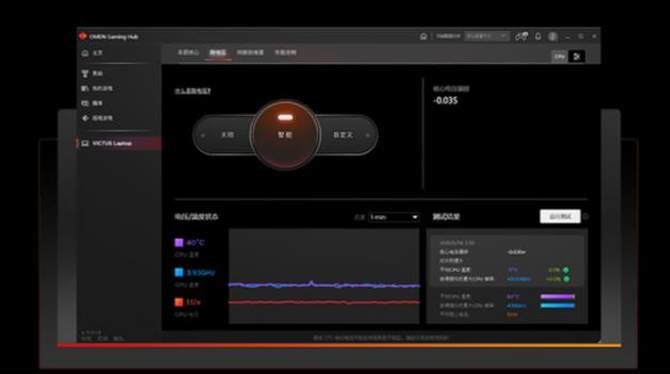Click the white run test button
Image resolution: width=670 pixels, height=374 pixels.
coord(560,216)
